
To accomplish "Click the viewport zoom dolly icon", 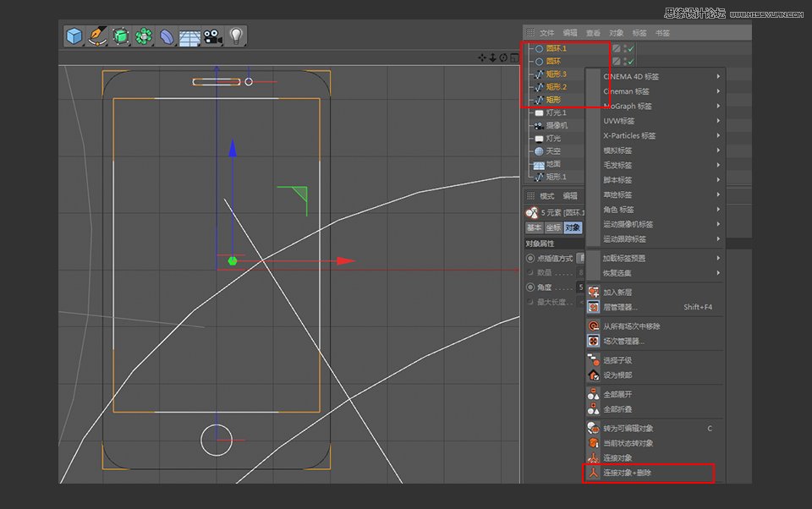I will point(492,57).
